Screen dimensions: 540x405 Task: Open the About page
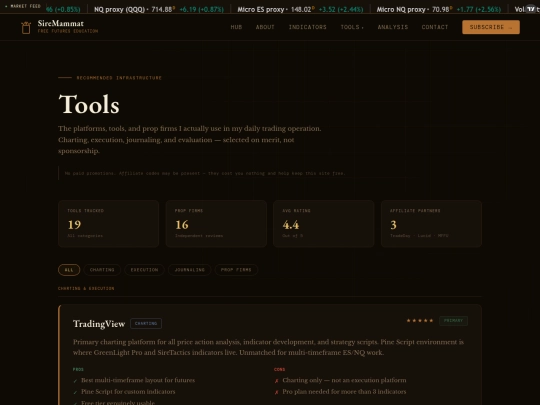(265, 27)
